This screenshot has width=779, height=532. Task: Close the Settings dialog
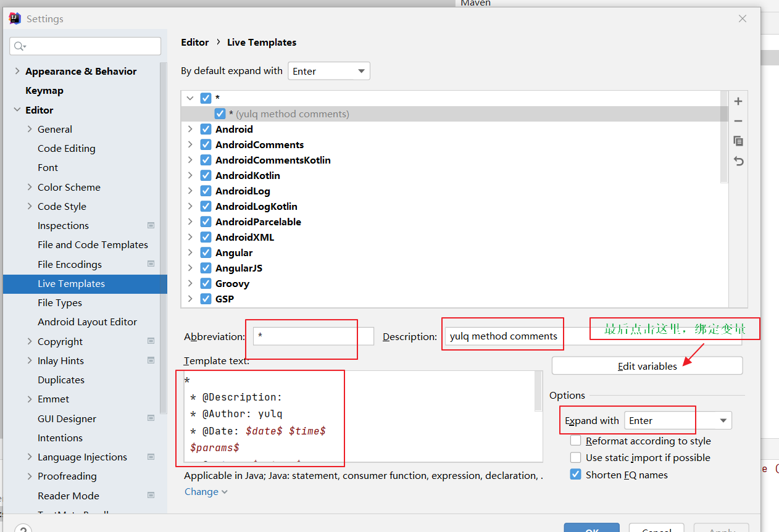(743, 19)
